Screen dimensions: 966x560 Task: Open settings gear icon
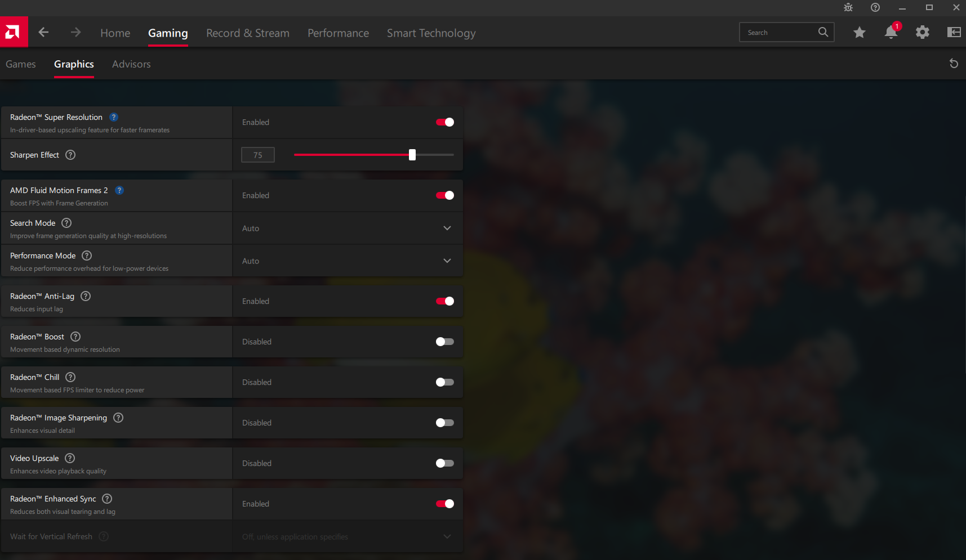pos(923,32)
